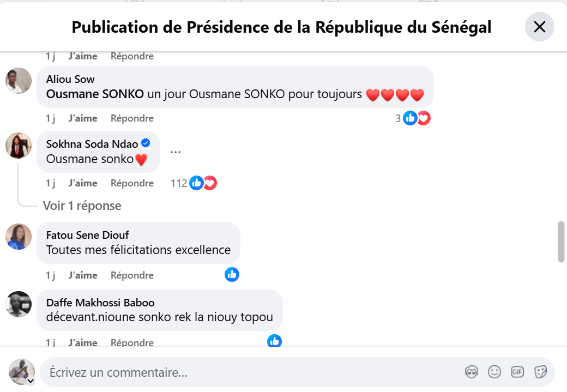Click the comments scrollbar thumb
567x392 pixels.
[561, 242]
